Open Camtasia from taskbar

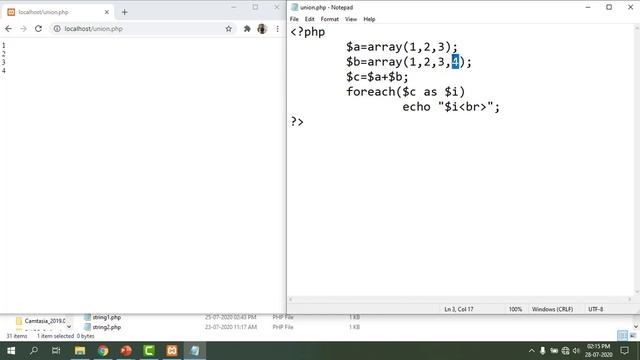point(149,351)
